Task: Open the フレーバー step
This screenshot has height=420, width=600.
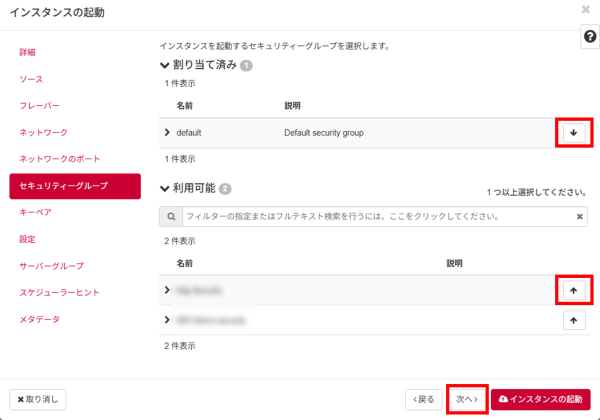Action: [39, 105]
